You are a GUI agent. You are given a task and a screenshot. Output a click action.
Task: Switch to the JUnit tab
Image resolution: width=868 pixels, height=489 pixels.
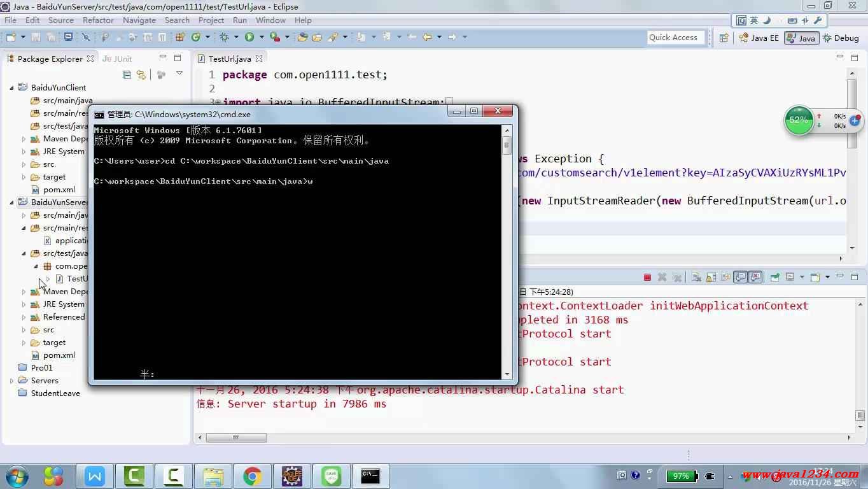point(117,59)
